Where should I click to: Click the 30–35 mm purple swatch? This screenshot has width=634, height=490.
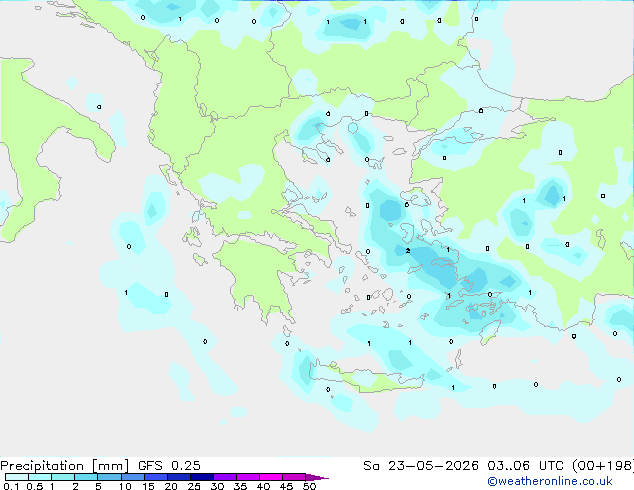(x=224, y=477)
